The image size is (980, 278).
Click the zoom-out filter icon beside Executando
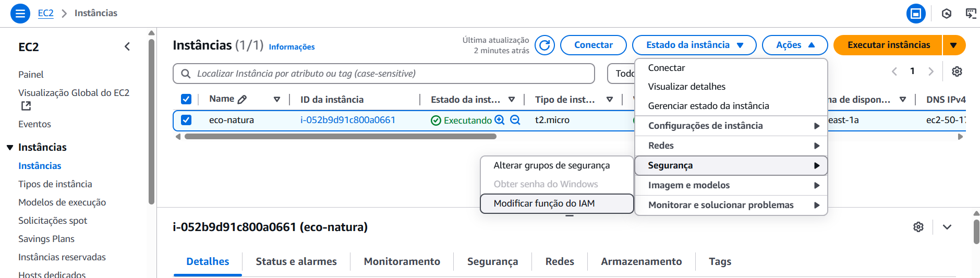pyautogui.click(x=515, y=120)
